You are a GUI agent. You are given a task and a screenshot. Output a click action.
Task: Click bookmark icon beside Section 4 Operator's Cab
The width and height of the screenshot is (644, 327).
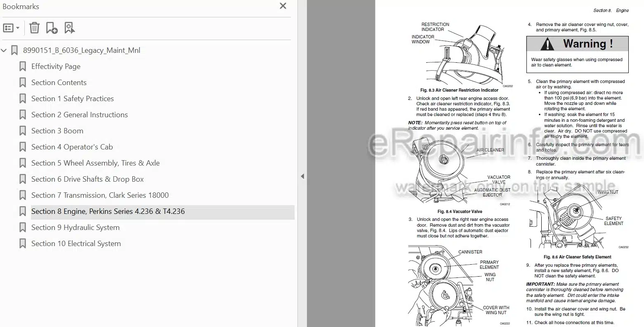(23, 147)
